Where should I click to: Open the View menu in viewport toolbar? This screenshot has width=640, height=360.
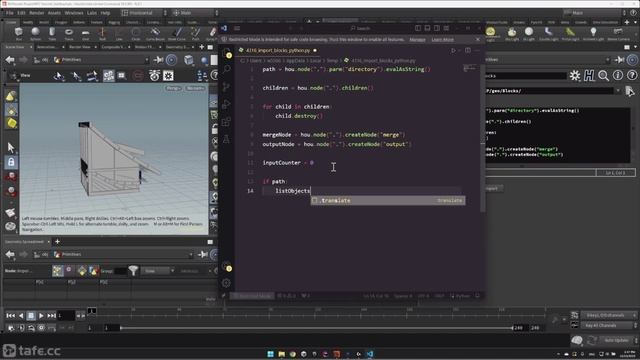pos(25,76)
